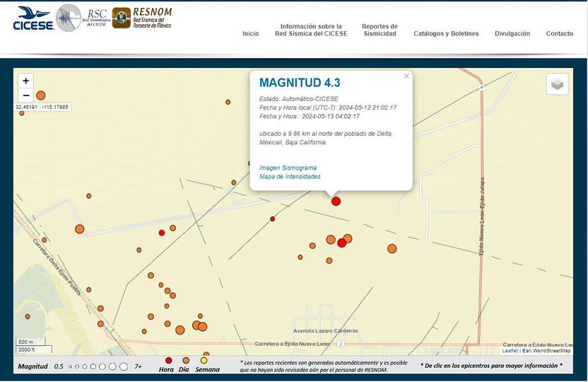Open the map layers control
588x382 pixels.
pyautogui.click(x=557, y=84)
